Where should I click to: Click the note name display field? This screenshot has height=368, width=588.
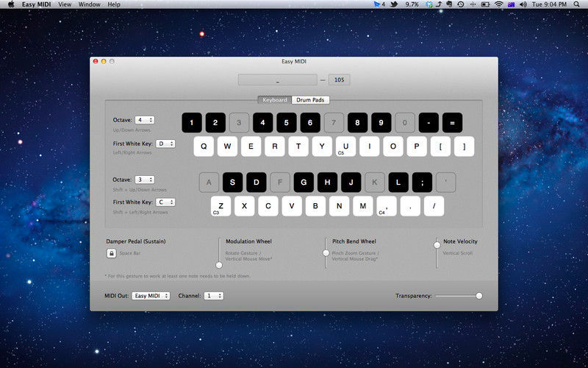coord(278,80)
